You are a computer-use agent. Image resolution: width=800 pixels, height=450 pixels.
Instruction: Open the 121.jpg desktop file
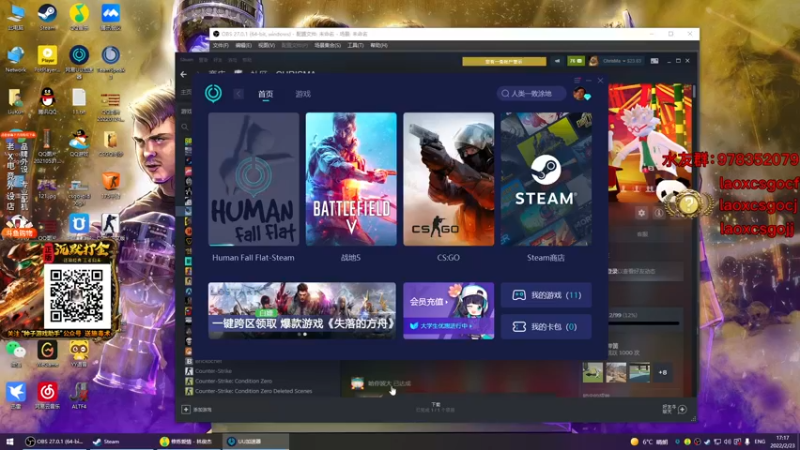pyautogui.click(x=47, y=188)
